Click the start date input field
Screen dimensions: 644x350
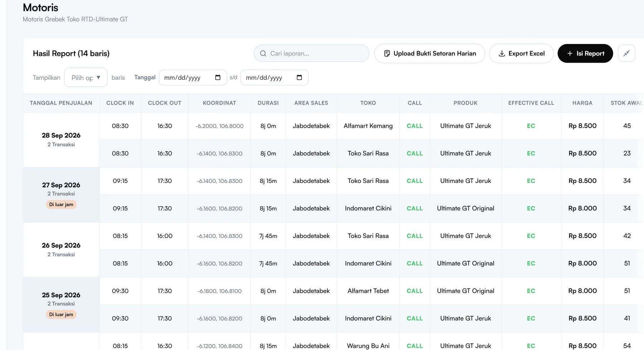pos(193,77)
